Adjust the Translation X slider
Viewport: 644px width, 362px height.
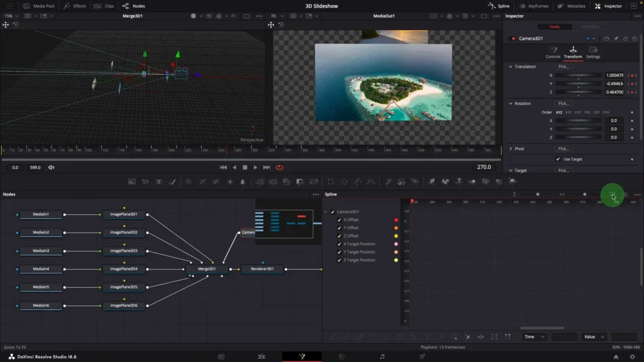(579, 77)
